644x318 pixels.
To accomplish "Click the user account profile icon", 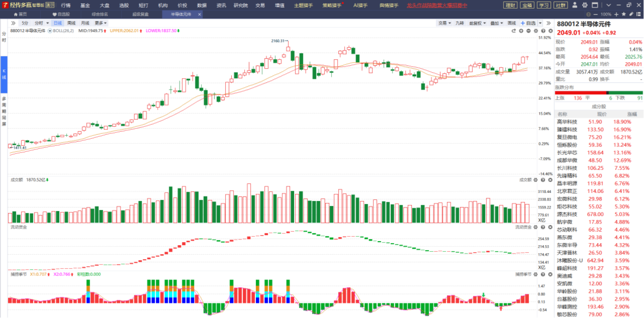I will [x=576, y=5].
